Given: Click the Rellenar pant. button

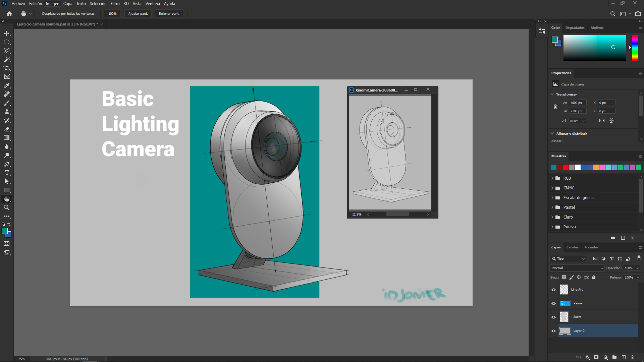Looking at the screenshot, I should tap(169, 14).
